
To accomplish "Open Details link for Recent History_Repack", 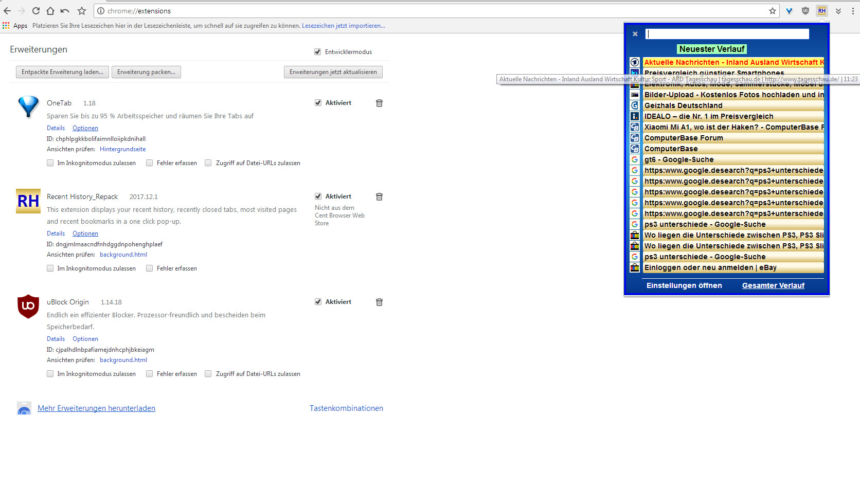I will click(x=56, y=233).
